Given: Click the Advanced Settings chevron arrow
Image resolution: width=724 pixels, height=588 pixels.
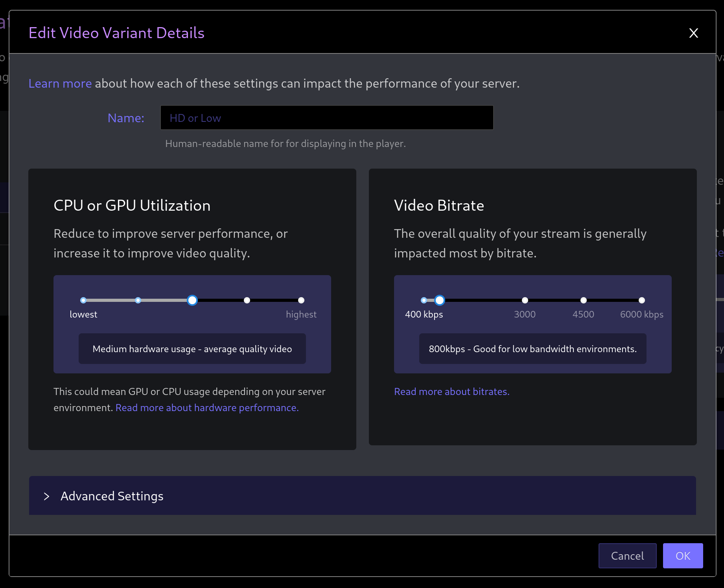Looking at the screenshot, I should [47, 496].
